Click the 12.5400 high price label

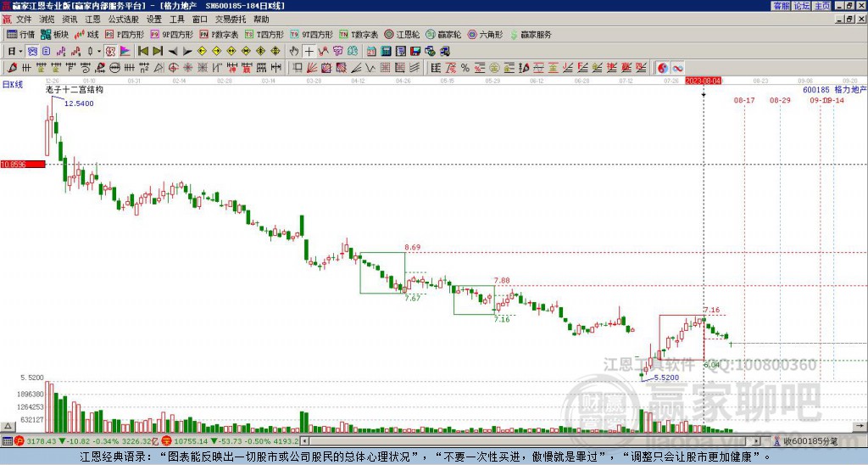[x=79, y=104]
